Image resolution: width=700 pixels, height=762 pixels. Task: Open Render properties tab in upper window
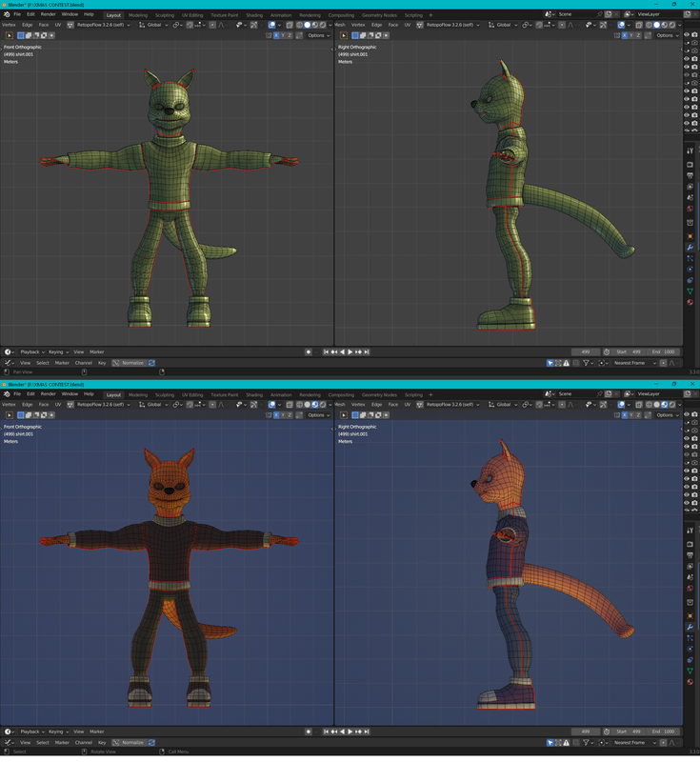(690, 164)
